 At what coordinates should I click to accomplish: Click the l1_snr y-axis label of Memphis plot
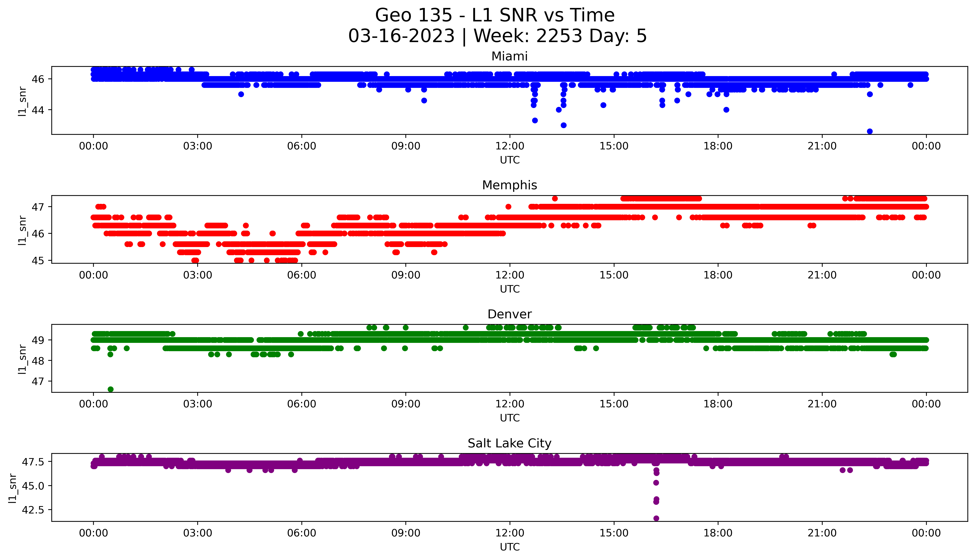pyautogui.click(x=23, y=230)
